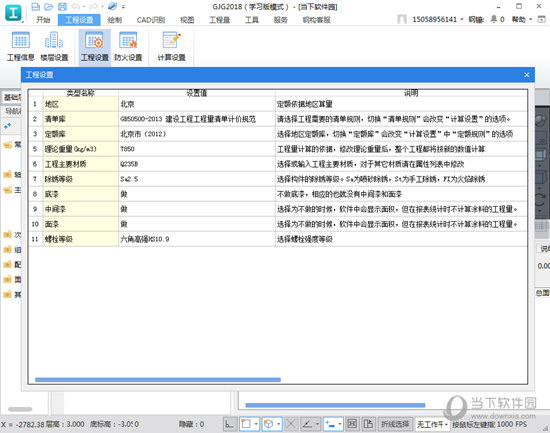Click the cross X icon in status bar
The image size is (550, 433).
point(291,424)
